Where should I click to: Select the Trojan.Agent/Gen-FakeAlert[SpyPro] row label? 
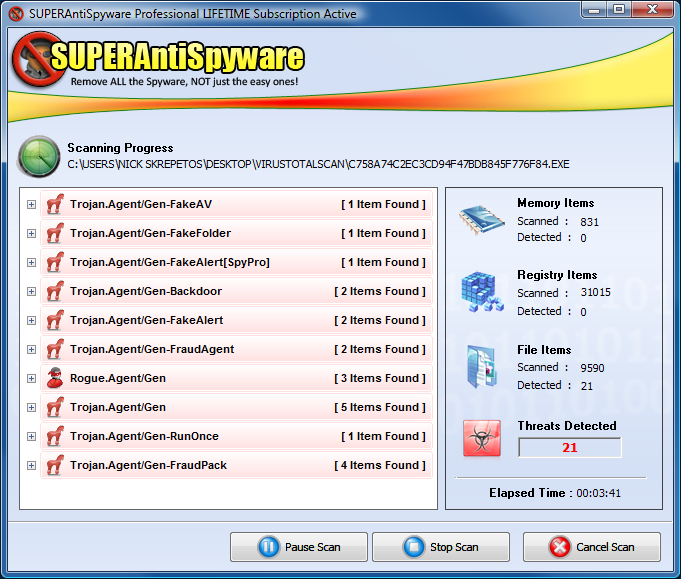(x=170, y=262)
